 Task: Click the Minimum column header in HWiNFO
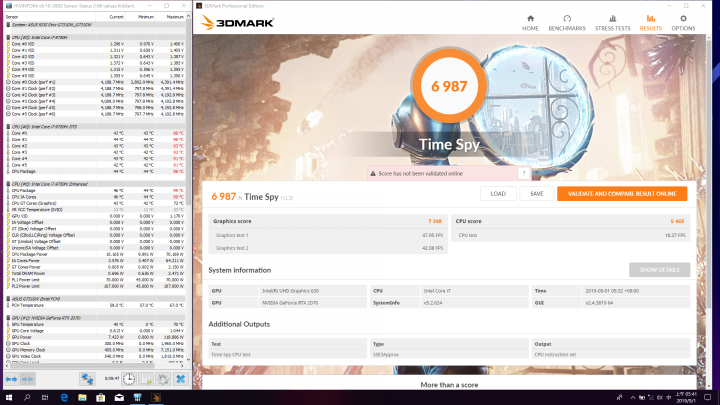(x=146, y=17)
